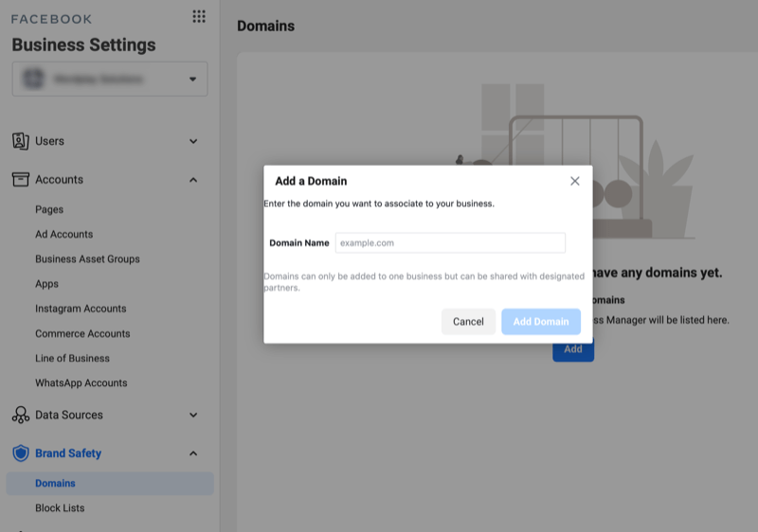Click the Accounts label in sidebar
Viewport: 758px width, 532px height.
pos(59,180)
